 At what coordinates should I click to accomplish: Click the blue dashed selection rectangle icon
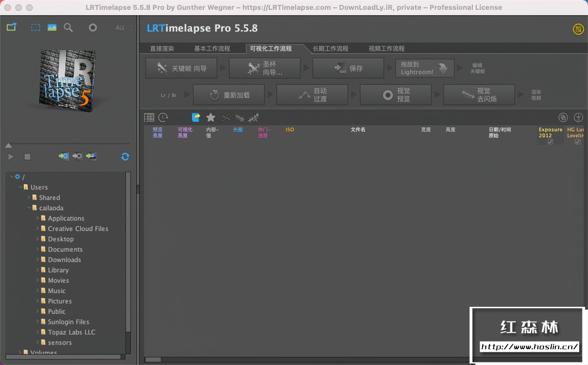pos(36,28)
